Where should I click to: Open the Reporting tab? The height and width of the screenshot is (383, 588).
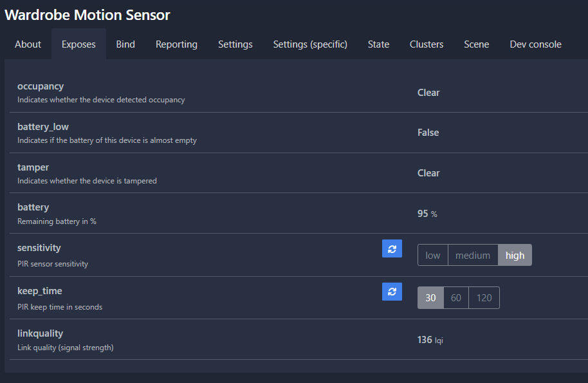176,44
